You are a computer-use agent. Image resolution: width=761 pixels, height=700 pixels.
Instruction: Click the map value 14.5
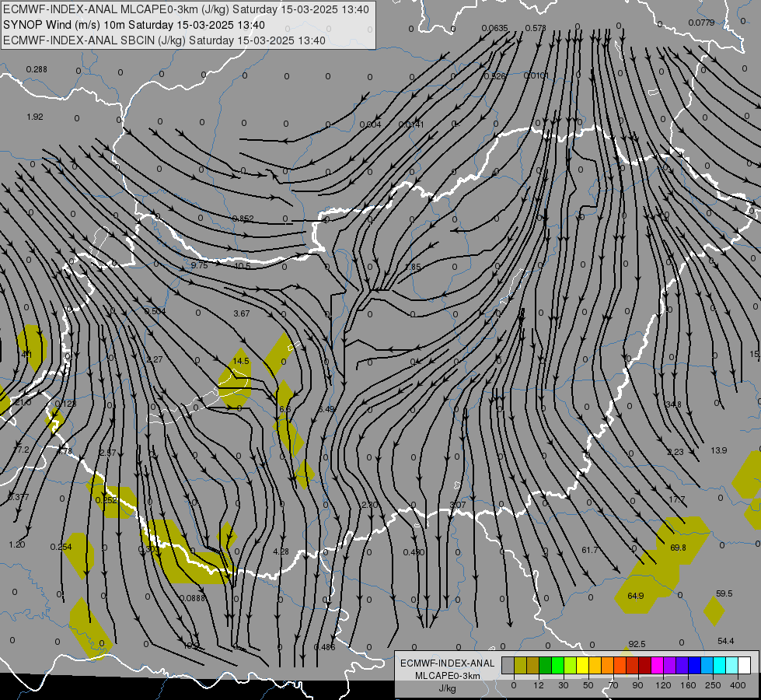pos(241,361)
